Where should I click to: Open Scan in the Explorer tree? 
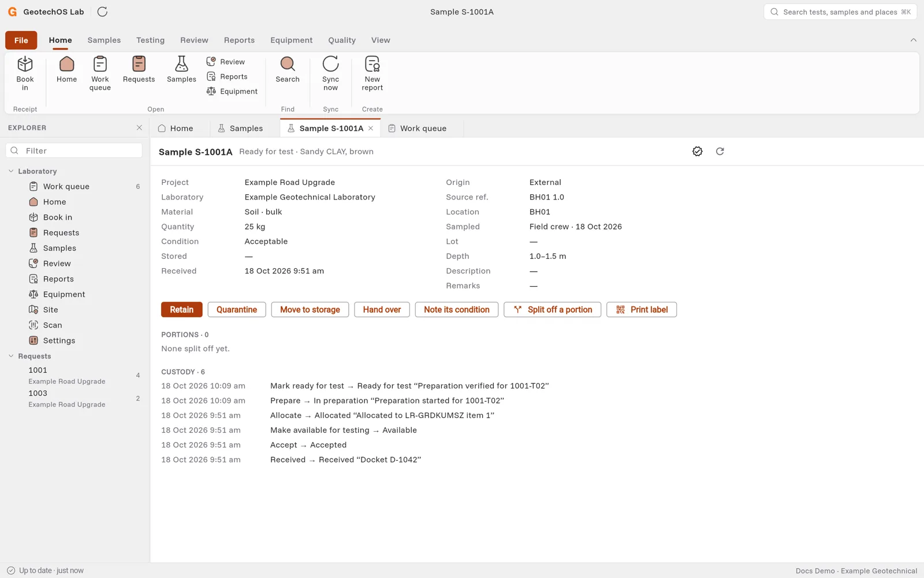coord(74,325)
